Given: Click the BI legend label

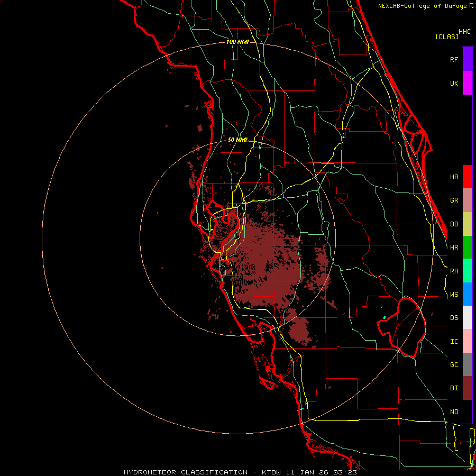Looking at the screenshot, I should [454, 388].
